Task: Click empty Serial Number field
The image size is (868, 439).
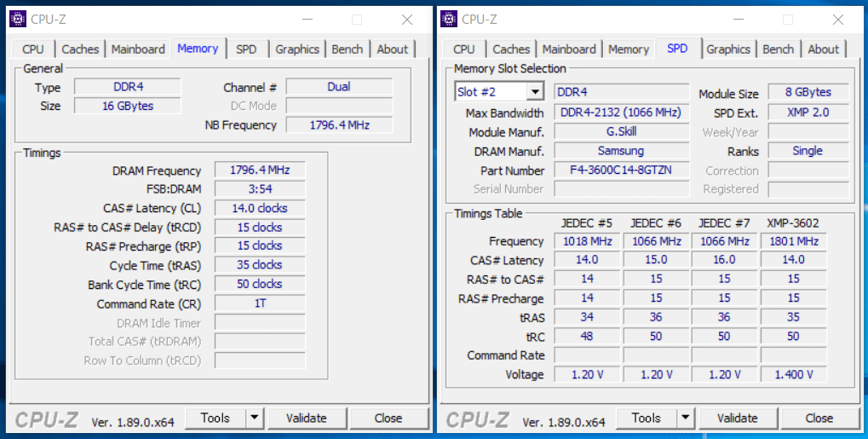Action: click(621, 189)
